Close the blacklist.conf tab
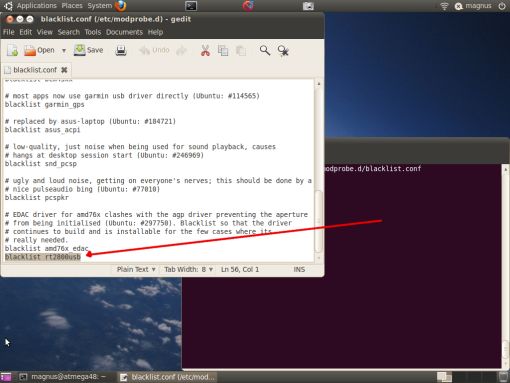This screenshot has height=383, width=510. (x=64, y=70)
